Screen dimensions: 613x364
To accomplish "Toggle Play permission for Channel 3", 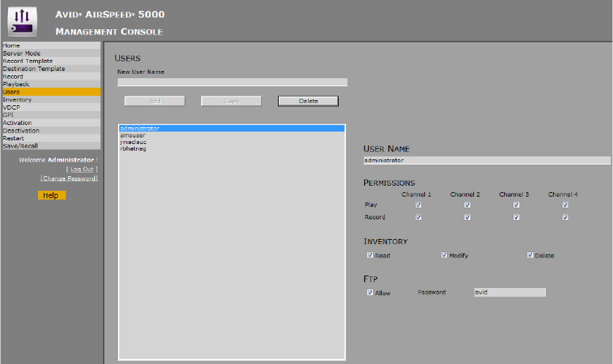I will click(516, 205).
